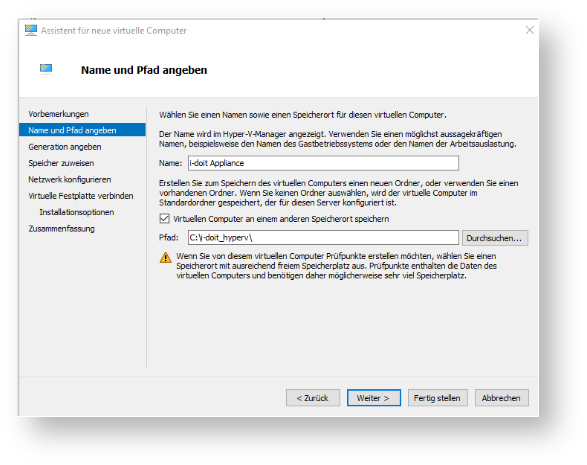Screen dimensions: 587x465
Task: Go to the 'Generation angeben' step
Action: tap(65, 147)
